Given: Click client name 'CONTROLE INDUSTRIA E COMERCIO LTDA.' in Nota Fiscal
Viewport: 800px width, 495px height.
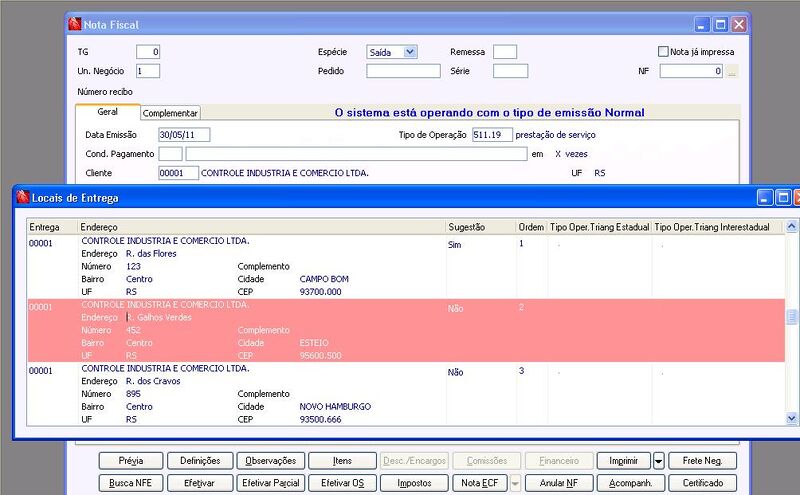Looking at the screenshot, I should [285, 173].
